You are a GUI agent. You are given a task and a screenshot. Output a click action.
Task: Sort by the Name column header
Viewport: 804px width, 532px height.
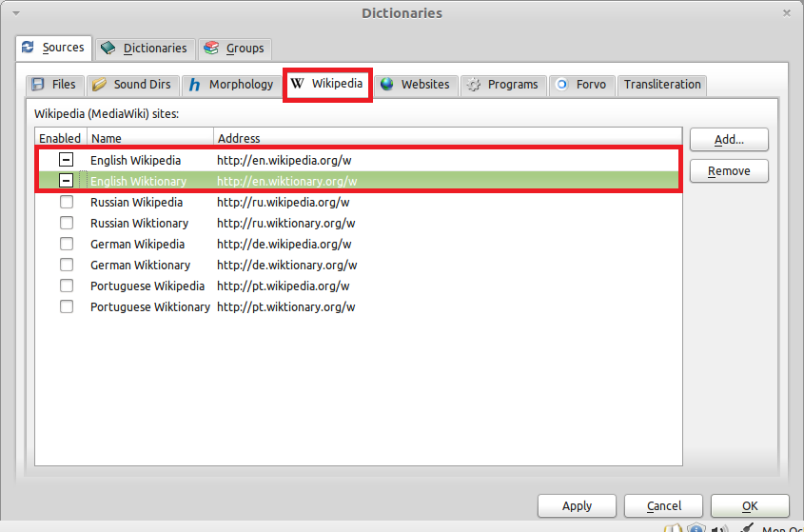tap(150, 138)
